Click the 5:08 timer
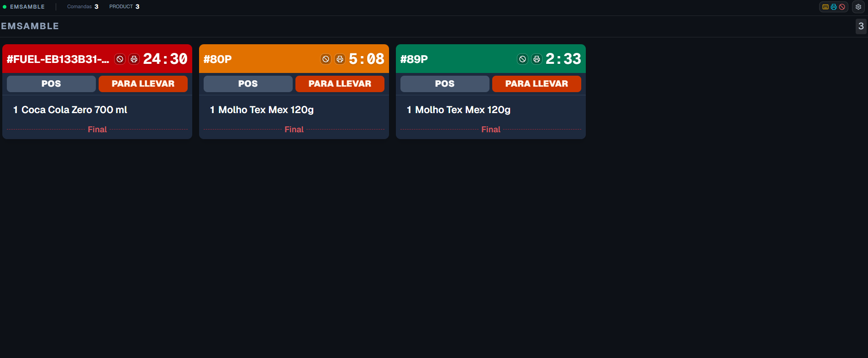 (x=367, y=59)
